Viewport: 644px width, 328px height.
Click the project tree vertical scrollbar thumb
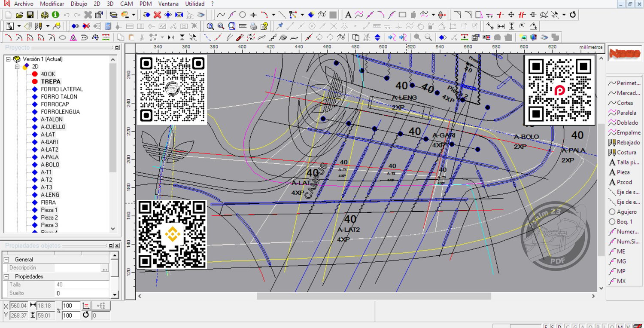113,117
